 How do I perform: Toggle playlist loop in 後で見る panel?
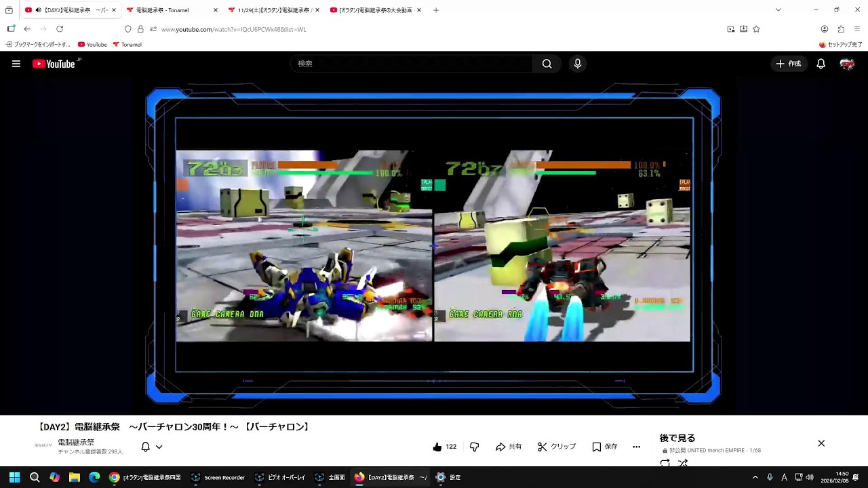pos(665,463)
